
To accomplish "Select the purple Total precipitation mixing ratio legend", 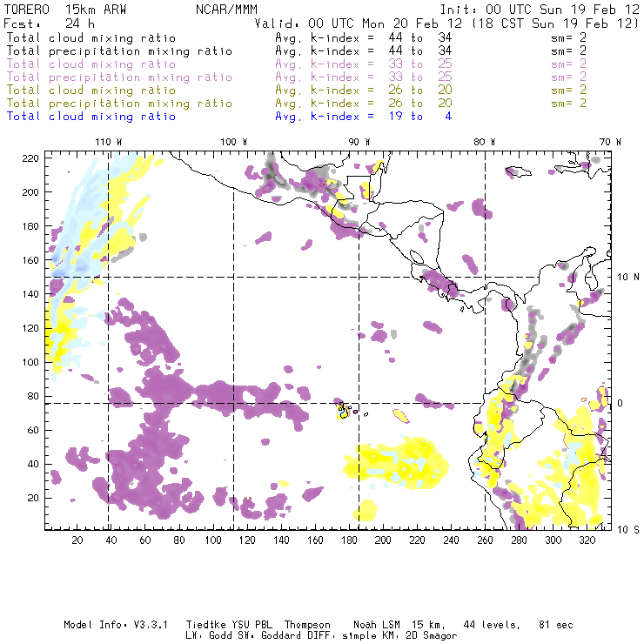I will pos(119,77).
